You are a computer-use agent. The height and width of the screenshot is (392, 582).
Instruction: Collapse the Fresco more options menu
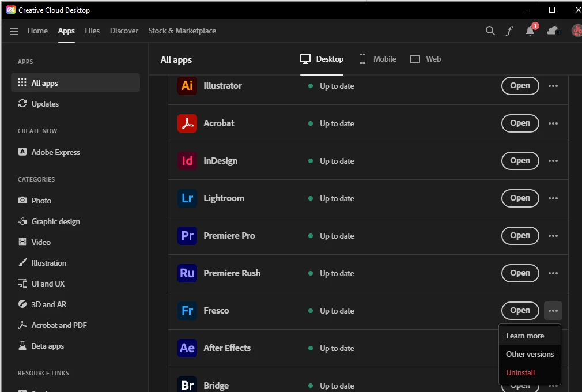point(553,311)
